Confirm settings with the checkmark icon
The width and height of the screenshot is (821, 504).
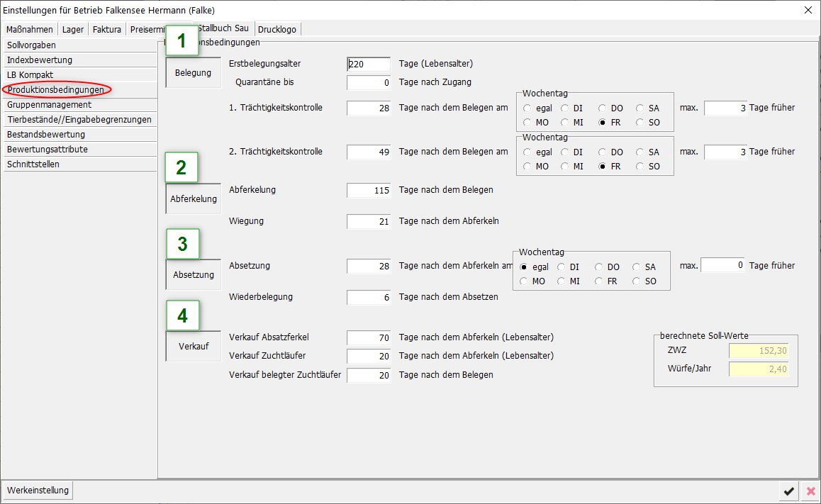click(788, 491)
